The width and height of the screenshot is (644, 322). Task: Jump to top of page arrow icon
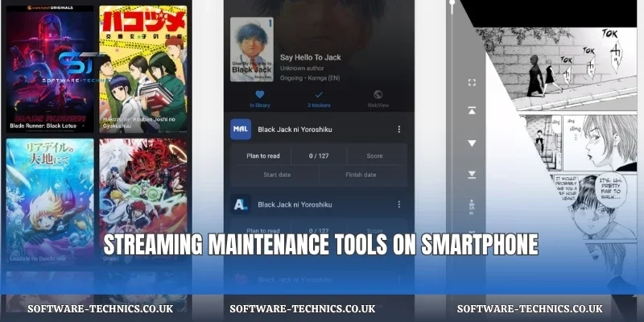(x=472, y=110)
